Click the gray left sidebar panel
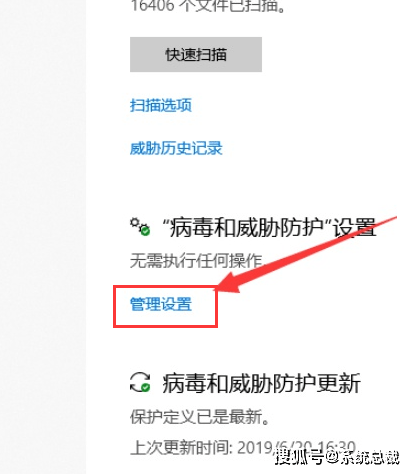The image size is (414, 474). [43, 237]
